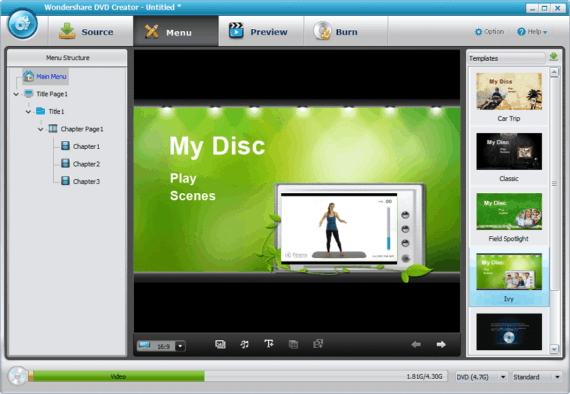This screenshot has width=570, height=394.
Task: Switch to the Source tab
Action: coord(87,32)
